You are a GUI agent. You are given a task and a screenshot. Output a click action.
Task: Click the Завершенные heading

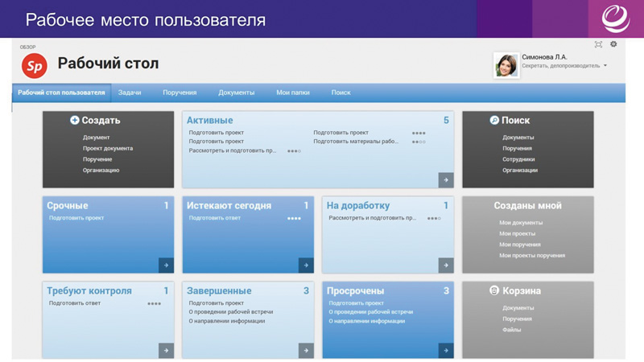(x=219, y=291)
